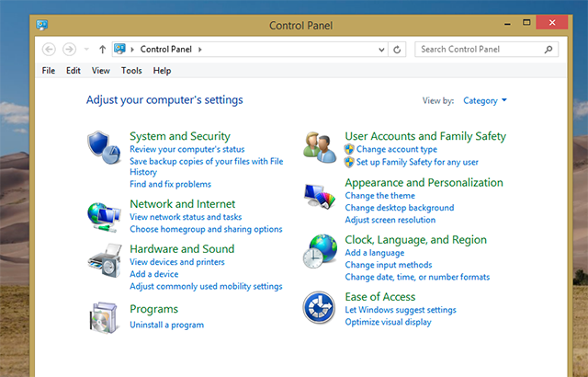Click the Hardware and Sound printer icon
Screen dimensions: 588x377
102,262
